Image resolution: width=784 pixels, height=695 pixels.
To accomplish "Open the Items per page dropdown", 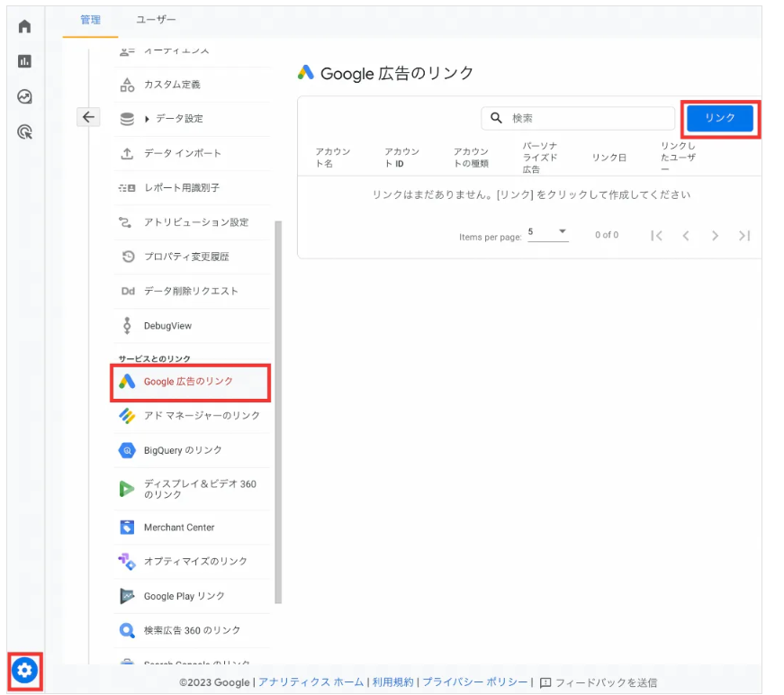I will (547, 232).
